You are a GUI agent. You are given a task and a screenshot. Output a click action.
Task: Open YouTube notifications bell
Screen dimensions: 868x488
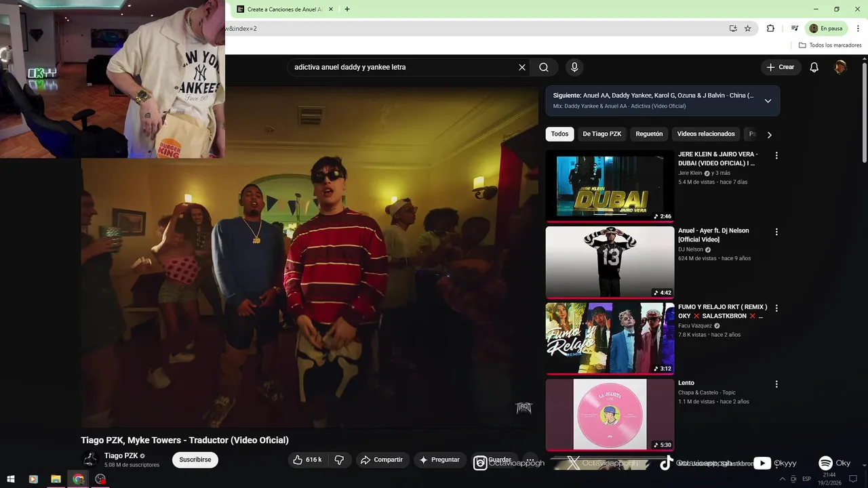point(814,67)
